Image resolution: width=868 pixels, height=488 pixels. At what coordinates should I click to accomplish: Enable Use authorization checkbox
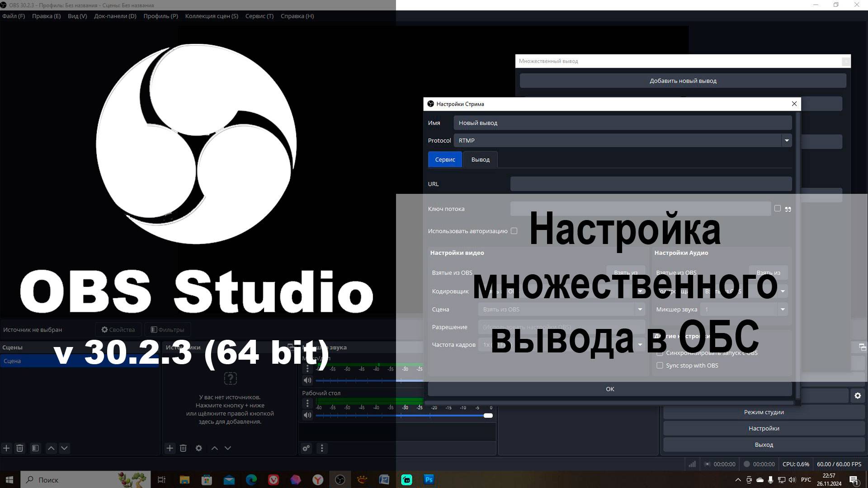(x=514, y=231)
